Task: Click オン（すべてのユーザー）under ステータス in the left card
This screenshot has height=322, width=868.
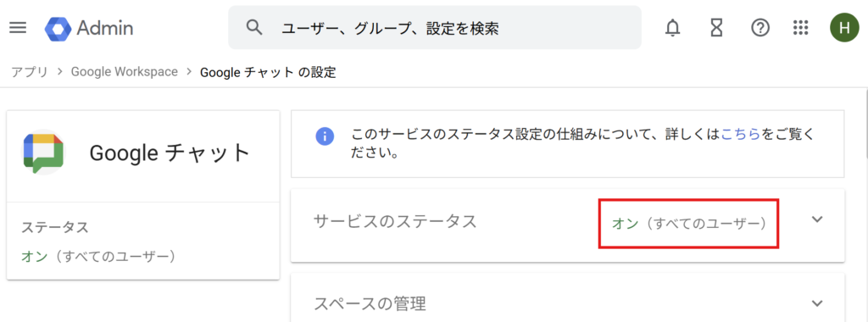Action: point(99,256)
